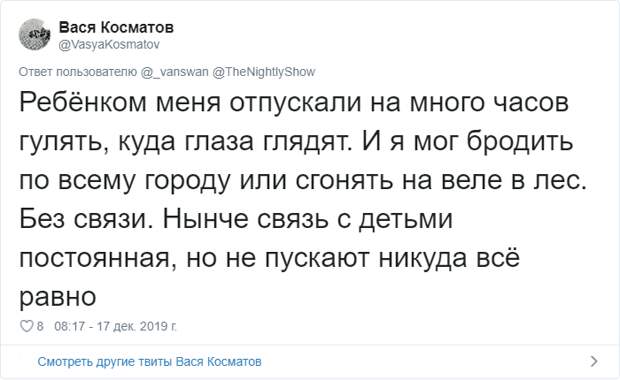Viewport: 620px width, 380px height.
Task: Click the word 'Ребёнком' in the tweet
Action: [83, 102]
